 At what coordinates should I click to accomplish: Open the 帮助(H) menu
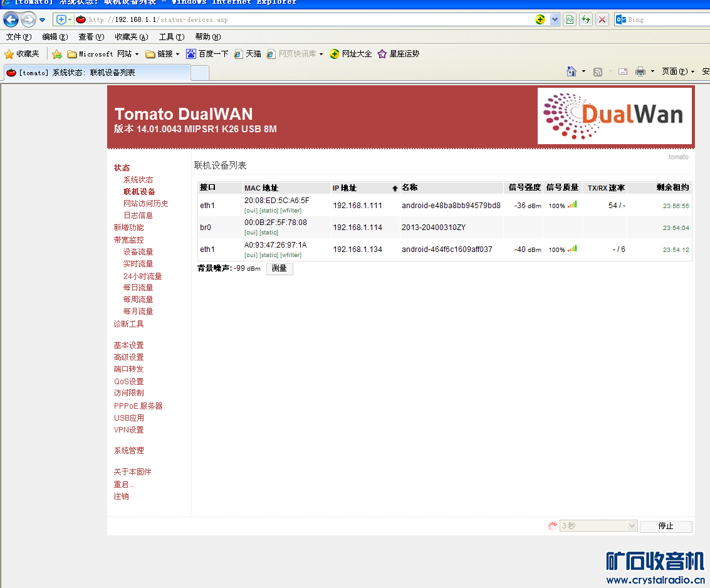click(208, 37)
